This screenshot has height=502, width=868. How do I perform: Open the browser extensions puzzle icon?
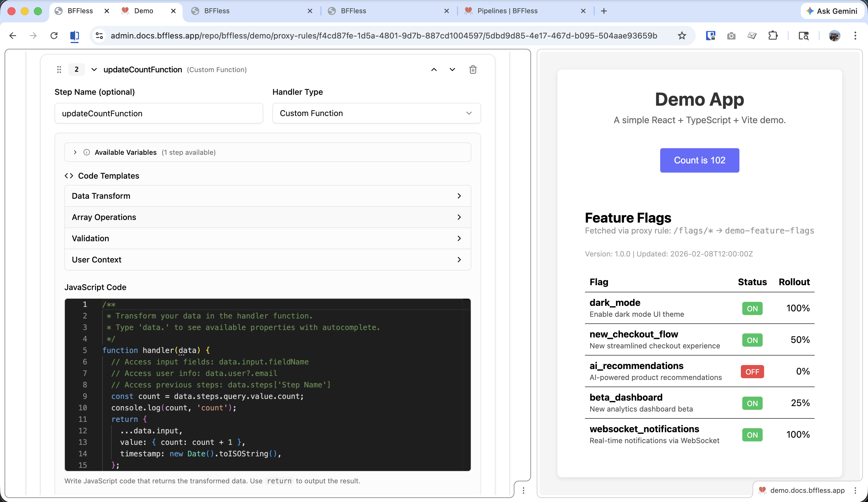773,36
